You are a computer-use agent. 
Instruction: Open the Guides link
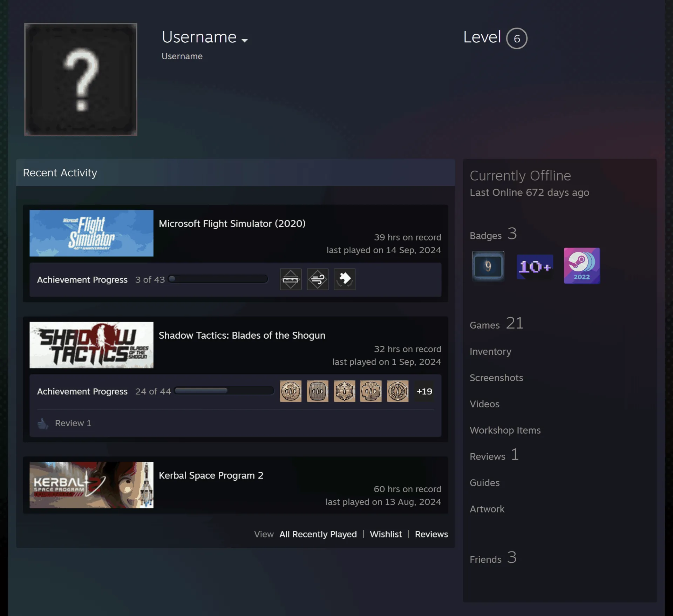coord(484,483)
